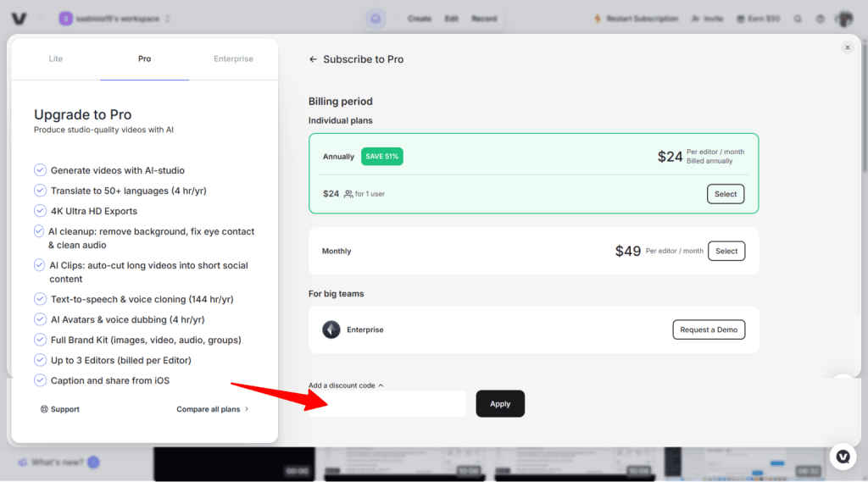Image resolution: width=868 pixels, height=482 pixels.
Task: Click the Enterprise plan logo icon
Action: (x=331, y=330)
